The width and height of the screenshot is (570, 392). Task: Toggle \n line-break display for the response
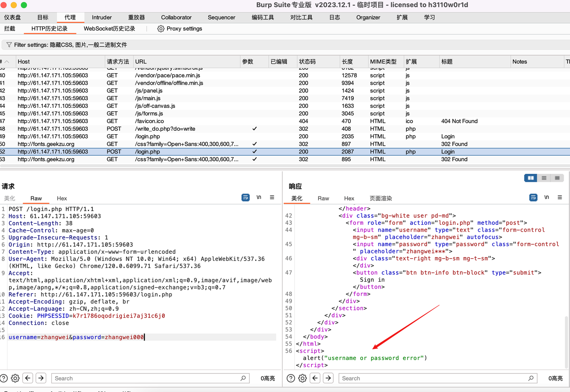(547, 197)
